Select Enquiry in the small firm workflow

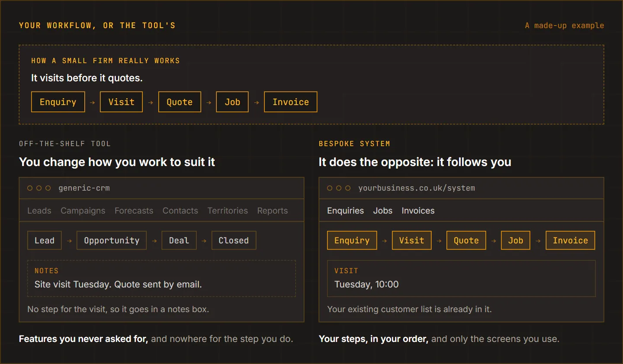click(x=58, y=102)
